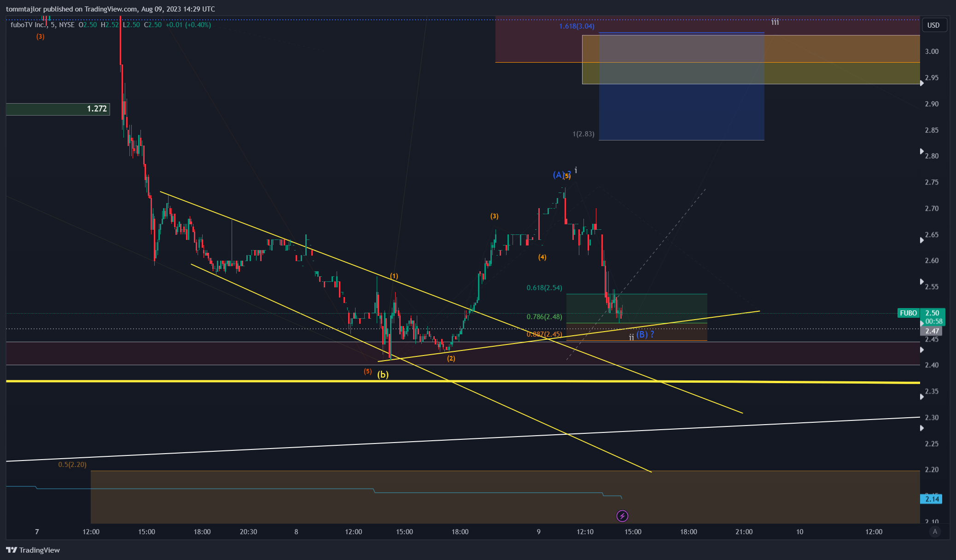Click the price-scale arrow above 2.80
This screenshot has width=956, height=560.
tap(921, 151)
